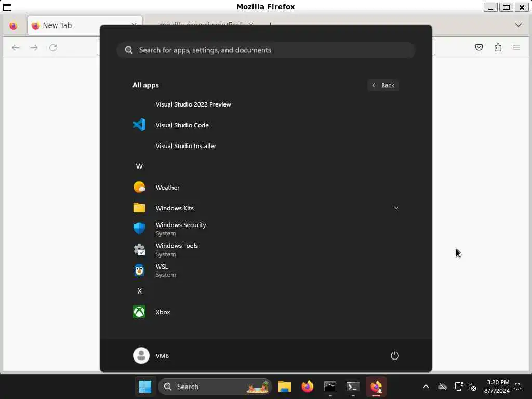
Task: Click the cloud sync tray icon
Action: [x=443, y=387]
